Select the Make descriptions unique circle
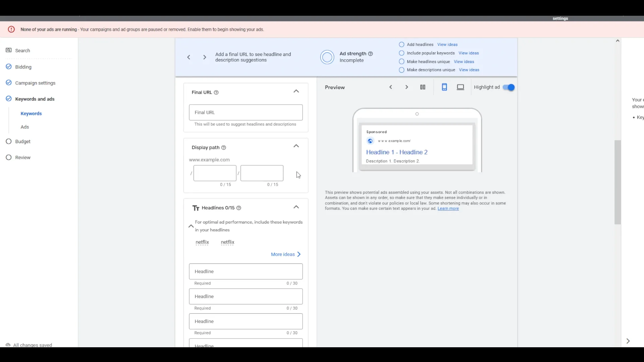 tap(401, 70)
